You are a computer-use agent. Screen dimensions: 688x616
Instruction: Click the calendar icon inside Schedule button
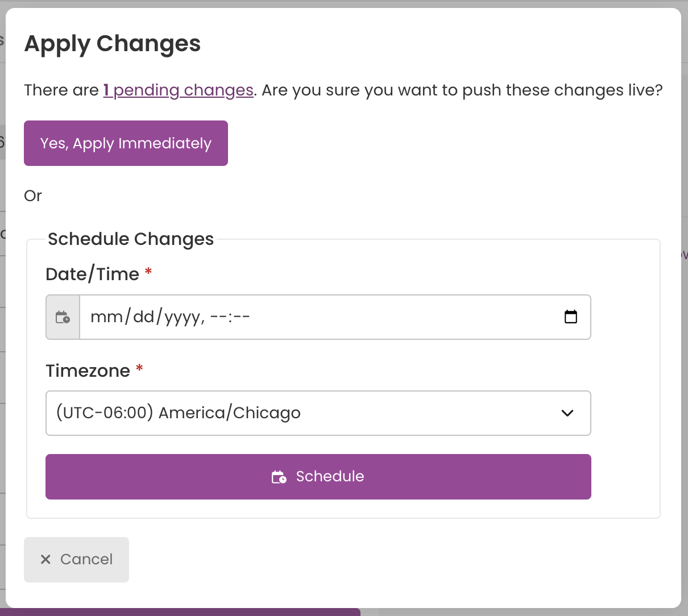click(x=279, y=477)
